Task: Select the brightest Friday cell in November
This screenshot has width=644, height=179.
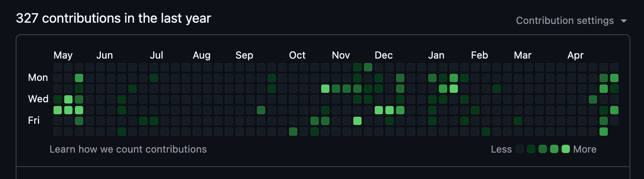Action: (x=357, y=121)
